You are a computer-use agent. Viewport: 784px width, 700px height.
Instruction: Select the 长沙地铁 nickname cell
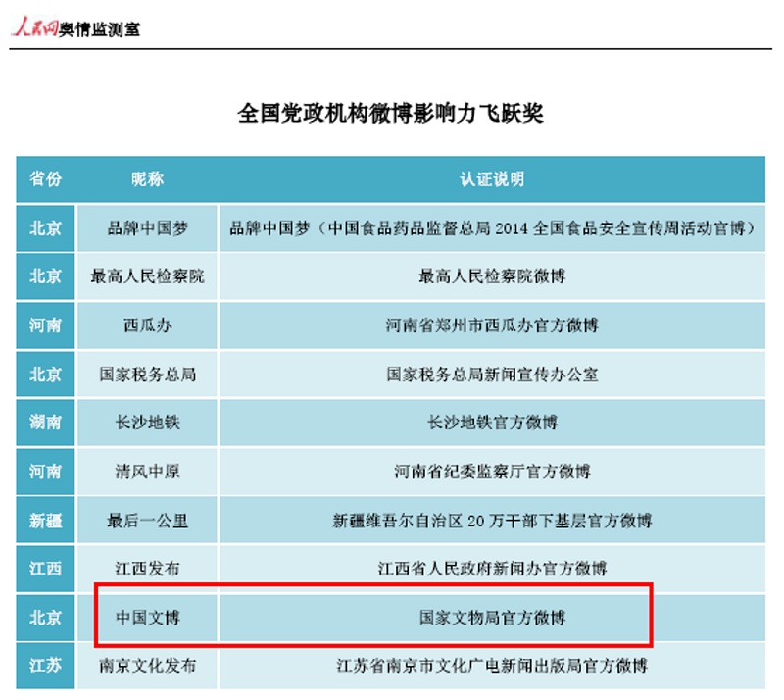pos(148,423)
